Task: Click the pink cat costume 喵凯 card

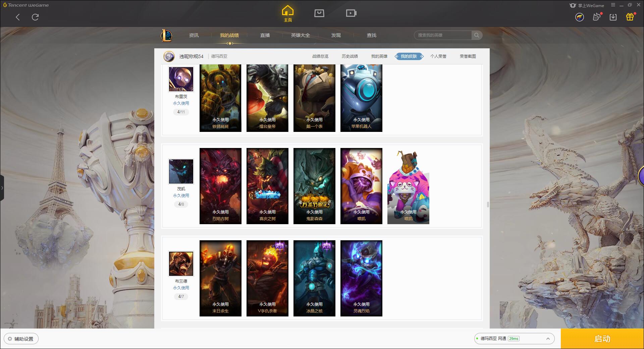Action: pyautogui.click(x=408, y=186)
